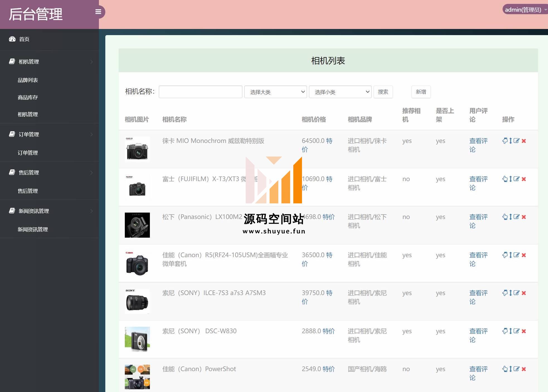This screenshot has height=392, width=548.
Task: Click edit pencil icon for 富士 X-T3 row
Action: (x=517, y=179)
